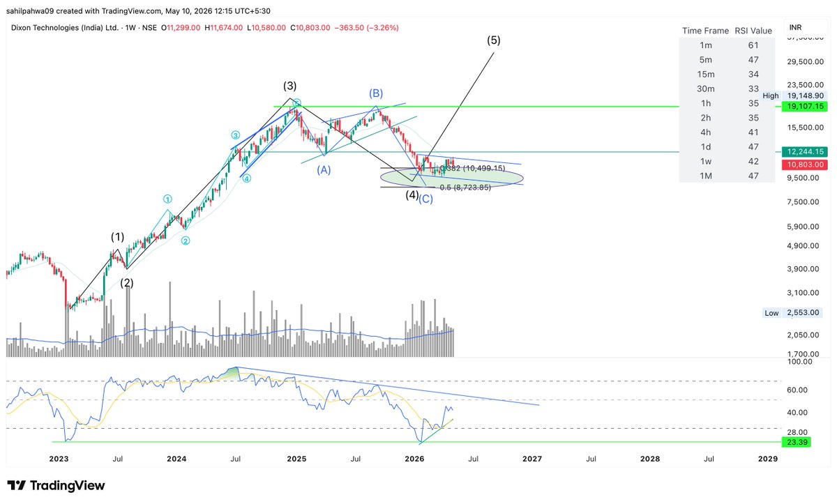
Task: Select the 15m timeframe row
Action: [727, 75]
